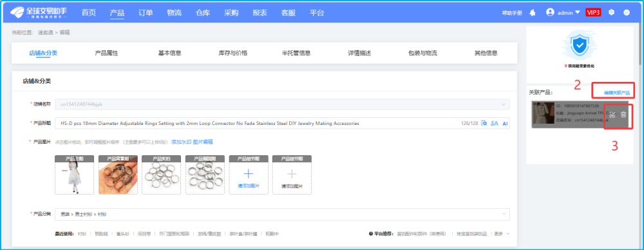The width and height of the screenshot is (644, 250).
Task: Select the 产品主图 dress thumbnail
Action: pos(74,175)
